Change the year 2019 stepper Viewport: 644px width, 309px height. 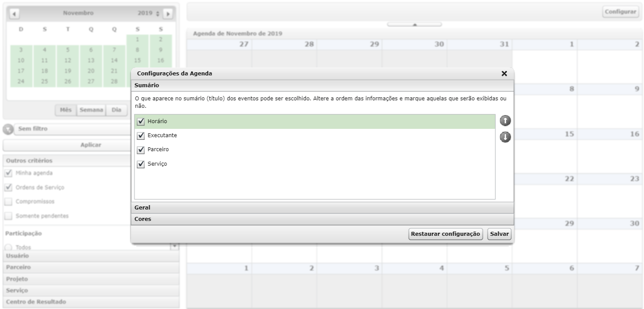coord(158,14)
